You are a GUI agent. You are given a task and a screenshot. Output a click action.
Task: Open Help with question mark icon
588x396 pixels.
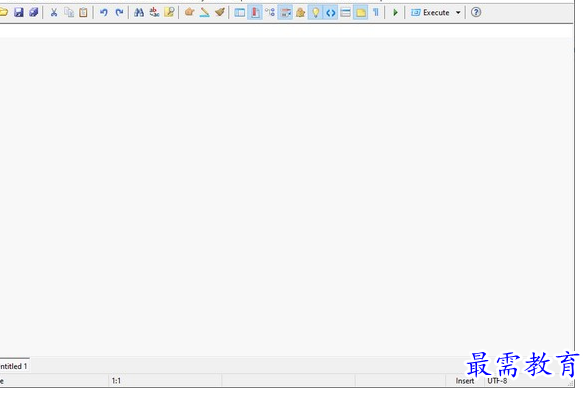476,12
